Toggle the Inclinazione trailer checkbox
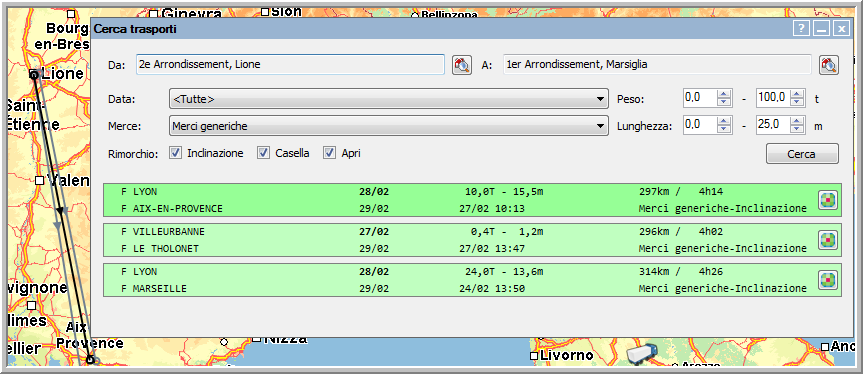Screen dimensions: 863x374 point(176,153)
